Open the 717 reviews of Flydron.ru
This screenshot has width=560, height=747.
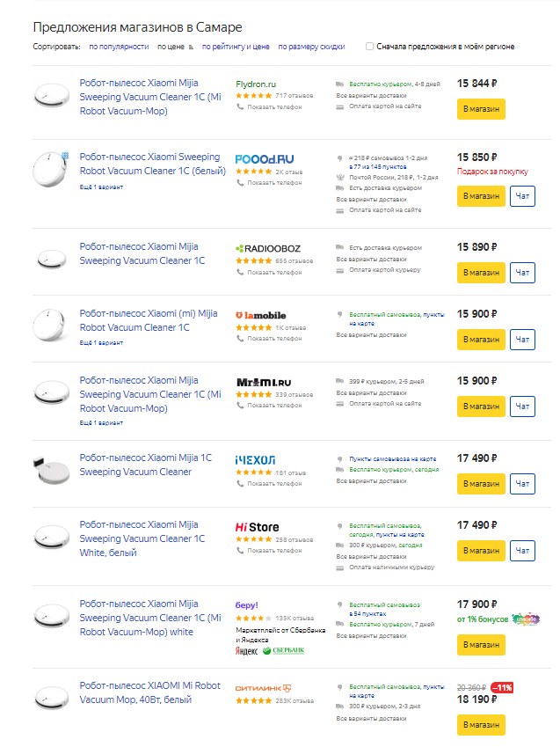294,95
